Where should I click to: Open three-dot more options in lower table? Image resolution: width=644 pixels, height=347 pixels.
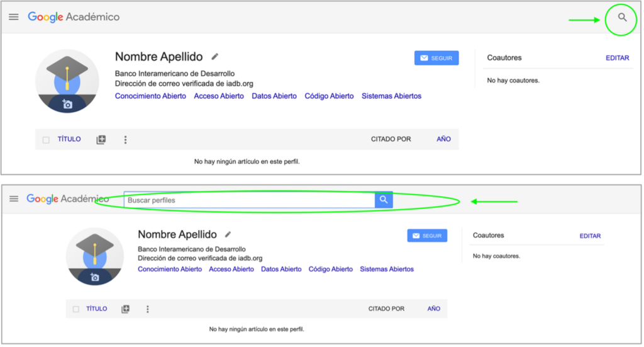point(148,309)
